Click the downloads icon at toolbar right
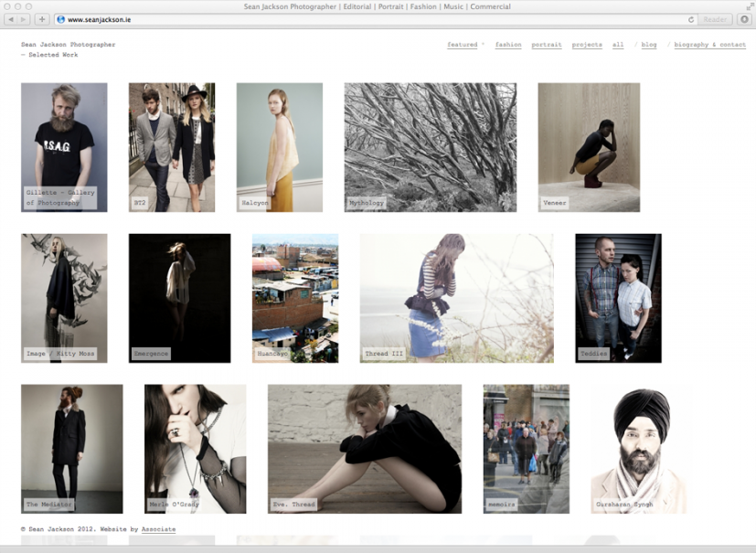 [744, 19]
